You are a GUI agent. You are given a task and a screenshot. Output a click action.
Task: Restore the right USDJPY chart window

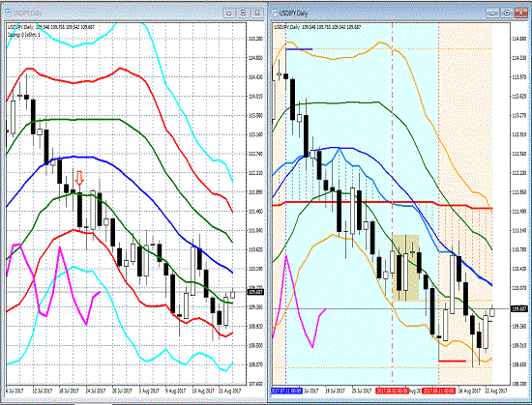tap(507, 13)
